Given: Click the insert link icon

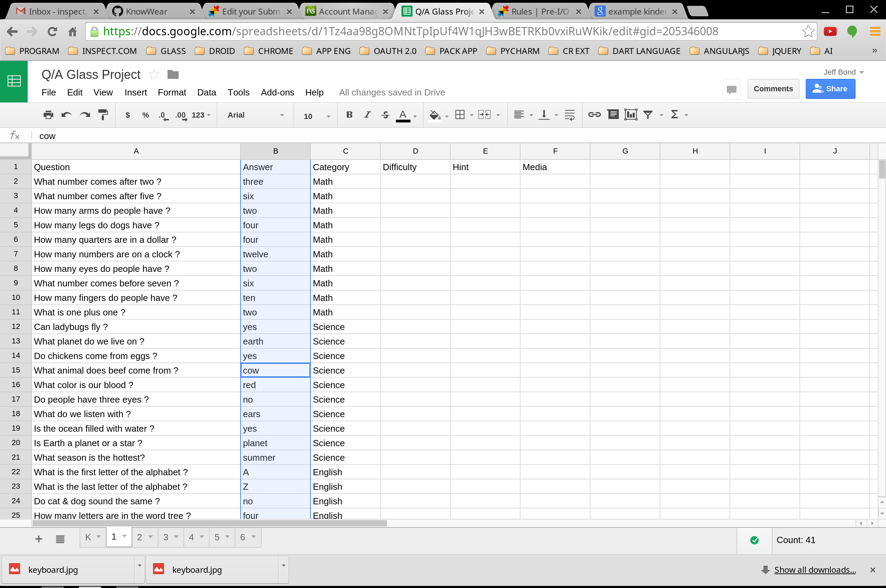Looking at the screenshot, I should tap(594, 115).
